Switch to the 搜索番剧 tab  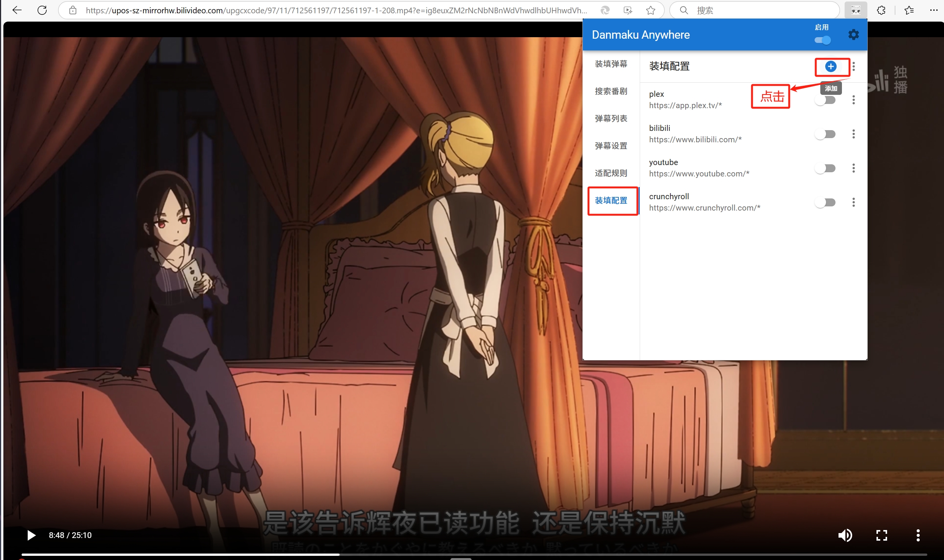(611, 91)
